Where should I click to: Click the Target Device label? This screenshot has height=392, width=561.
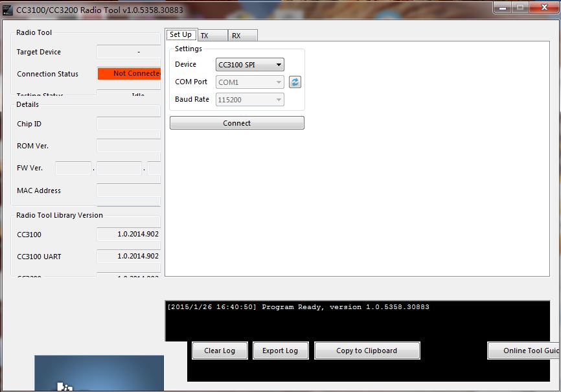(39, 52)
